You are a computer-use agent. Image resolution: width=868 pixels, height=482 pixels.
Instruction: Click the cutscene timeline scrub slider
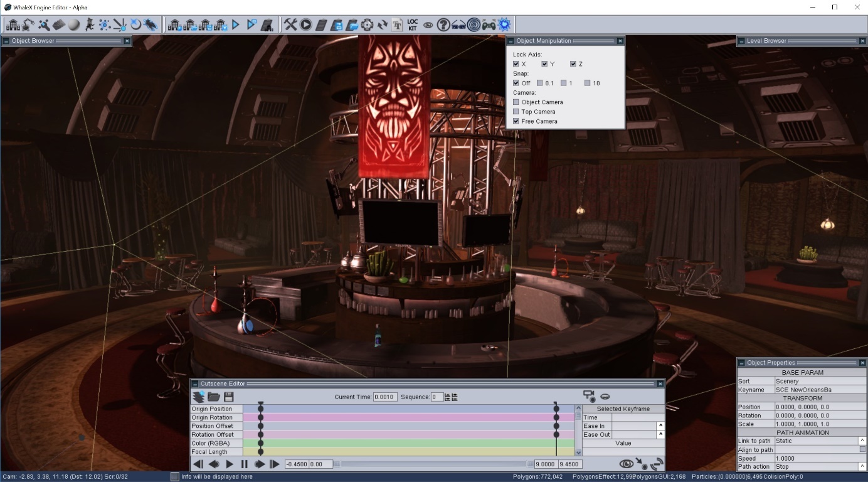pyautogui.click(x=434, y=464)
